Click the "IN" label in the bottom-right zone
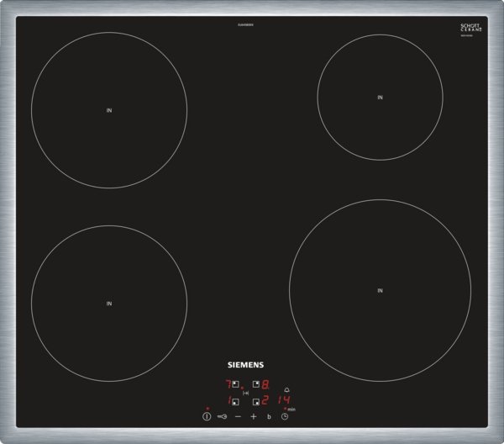504x444 pixels. click(381, 290)
